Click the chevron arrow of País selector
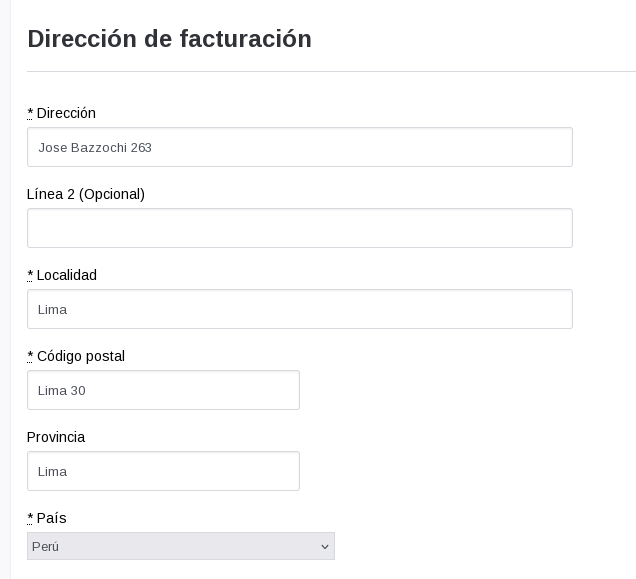Image resolution: width=636 pixels, height=579 pixels. [x=324, y=546]
